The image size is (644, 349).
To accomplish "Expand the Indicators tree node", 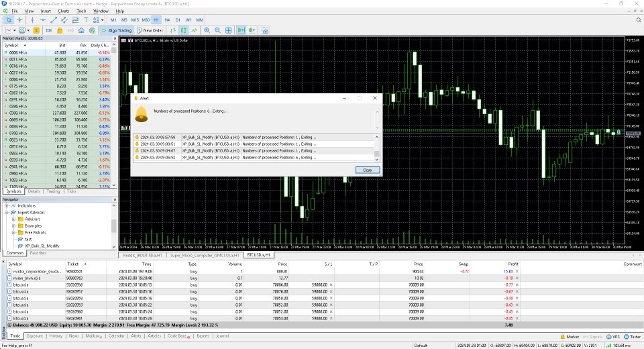I will point(7,205).
